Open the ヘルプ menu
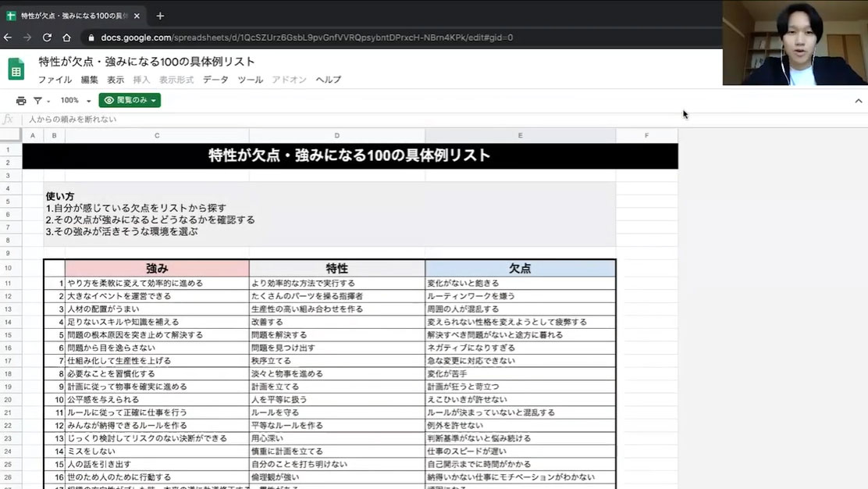868x489 pixels. pyautogui.click(x=328, y=80)
